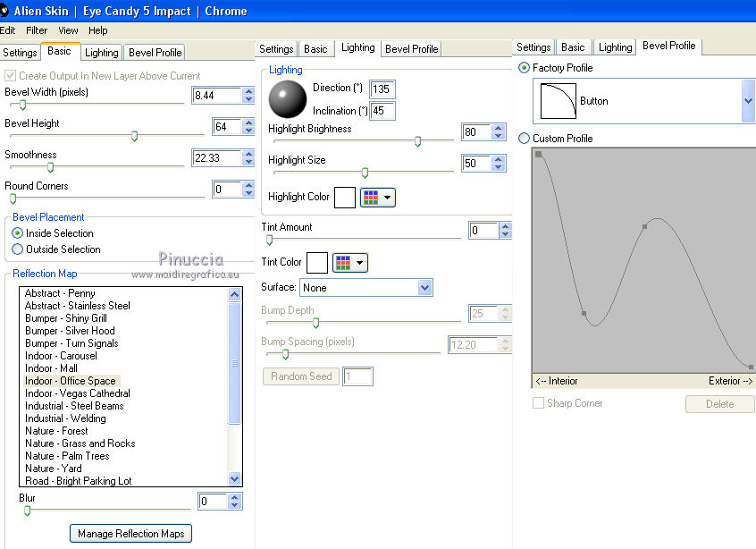Increase Highlight Brightness with up arrow
Viewport: 756px width, 549px height.
499,128
